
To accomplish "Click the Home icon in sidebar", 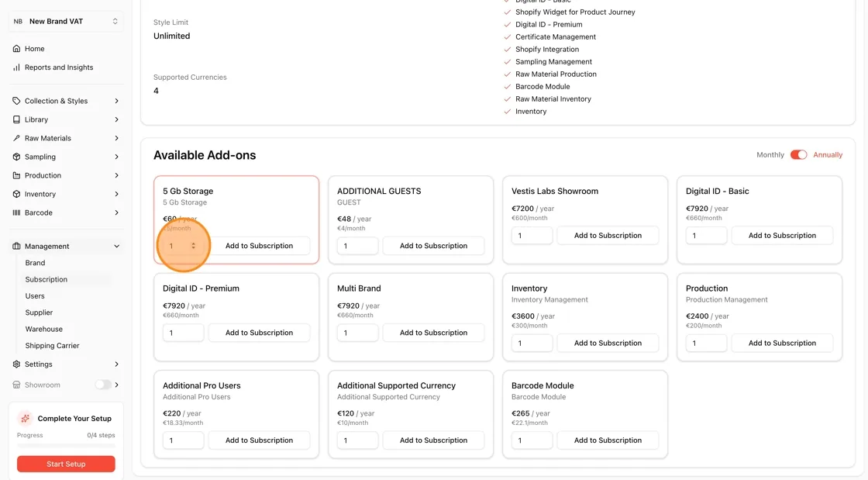I will point(16,49).
